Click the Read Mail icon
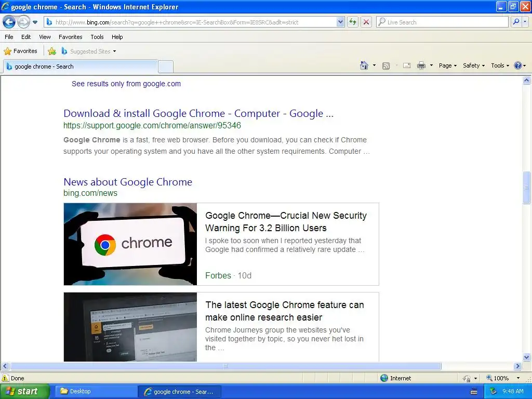 tap(407, 65)
